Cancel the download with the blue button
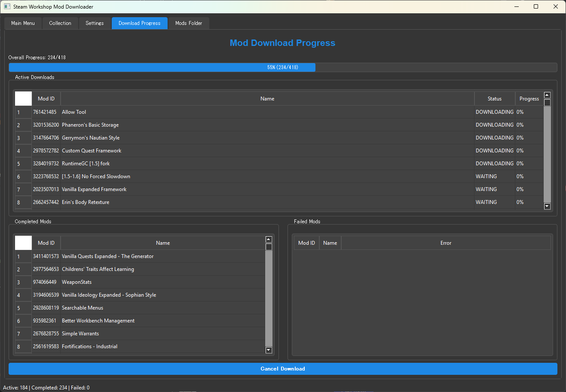 pyautogui.click(x=283, y=369)
